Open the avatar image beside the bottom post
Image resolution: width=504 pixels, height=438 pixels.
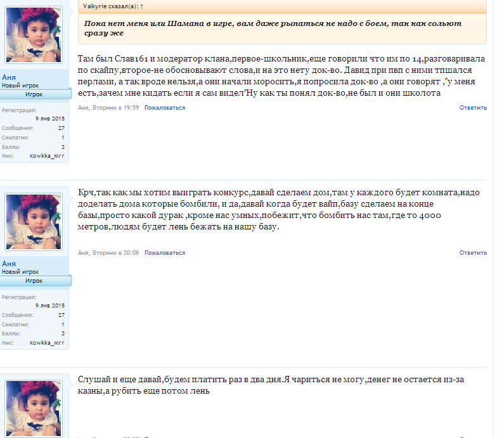[34, 408]
